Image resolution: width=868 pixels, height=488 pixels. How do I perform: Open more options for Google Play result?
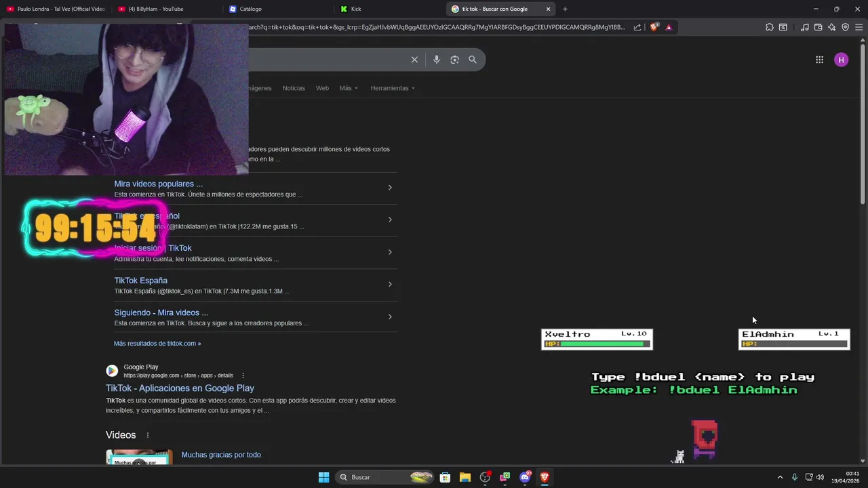pyautogui.click(x=243, y=375)
